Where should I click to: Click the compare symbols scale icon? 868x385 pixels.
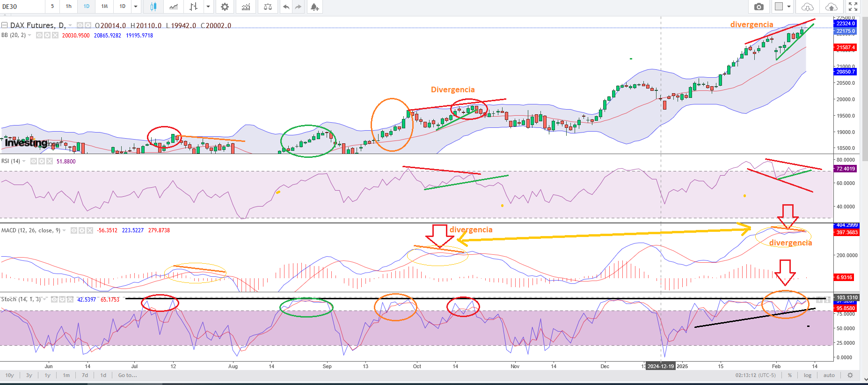(x=268, y=7)
